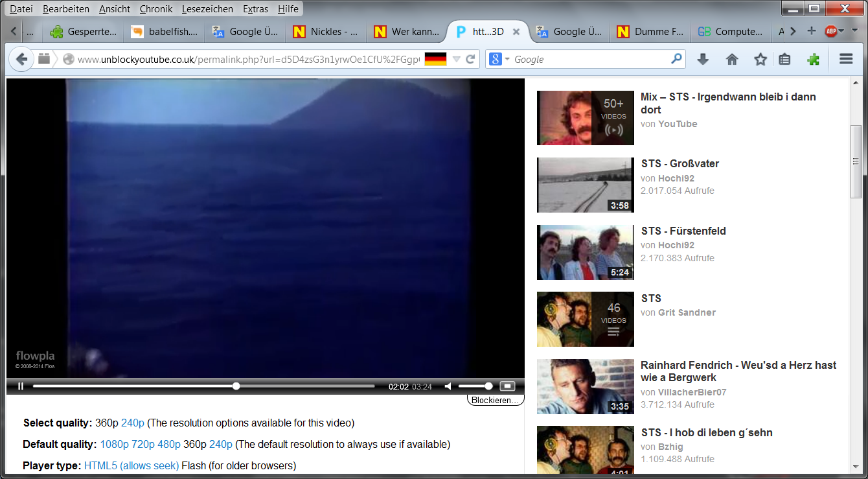Click the page vertical scrollbar thumb
This screenshot has height=479, width=868.
click(x=856, y=162)
